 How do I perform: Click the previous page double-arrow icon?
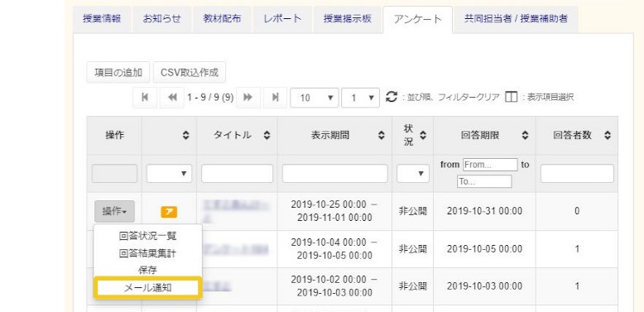point(172,98)
